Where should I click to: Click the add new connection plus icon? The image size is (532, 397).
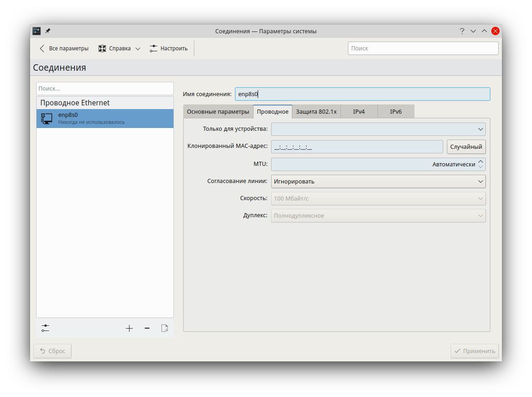(x=129, y=328)
